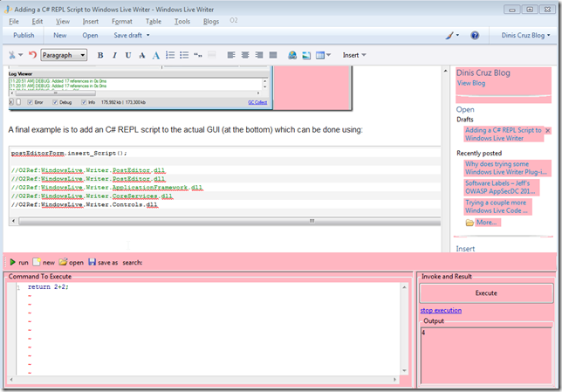Image resolution: width=562 pixels, height=392 pixels.
Task: Toggle the Info checkbox in Log Viewer
Action: 84,102
